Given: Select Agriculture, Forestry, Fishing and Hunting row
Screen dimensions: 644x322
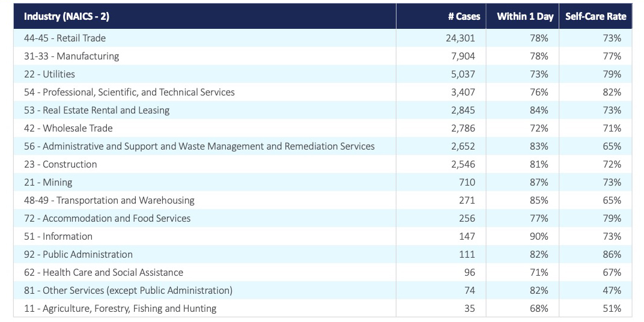Looking at the screenshot, I should coord(120,308).
